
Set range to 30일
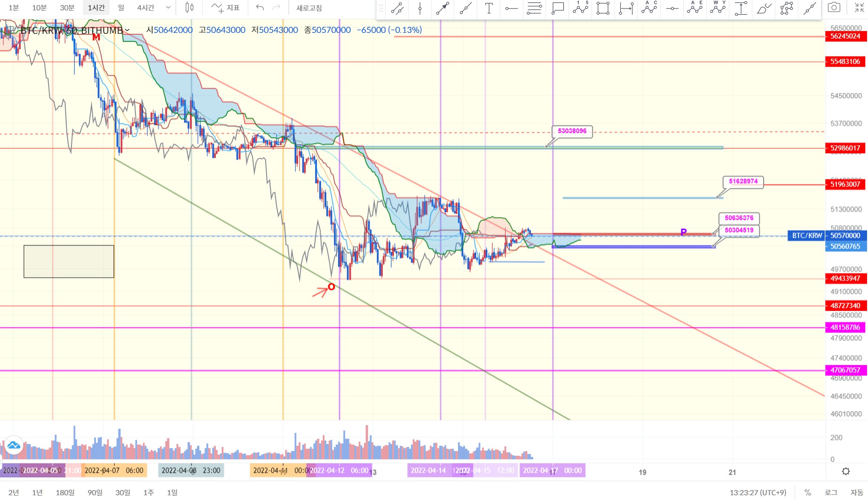tap(123, 492)
